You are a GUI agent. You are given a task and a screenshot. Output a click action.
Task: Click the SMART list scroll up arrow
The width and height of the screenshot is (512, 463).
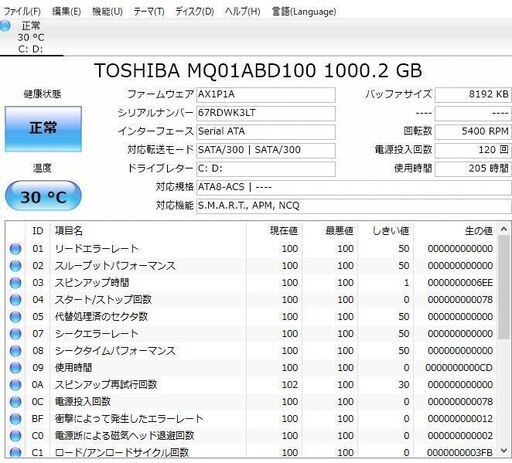pos(504,229)
